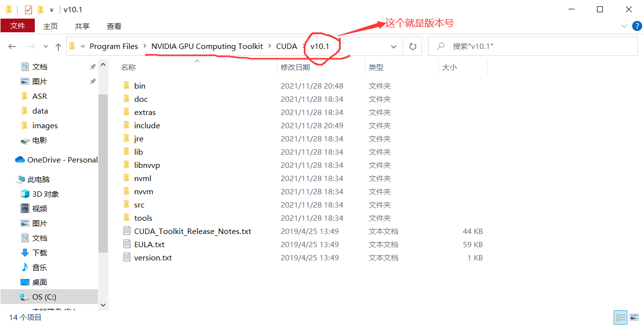Open the data folder in sidebar
Image resolution: width=644 pixels, height=325 pixels.
(34, 111)
